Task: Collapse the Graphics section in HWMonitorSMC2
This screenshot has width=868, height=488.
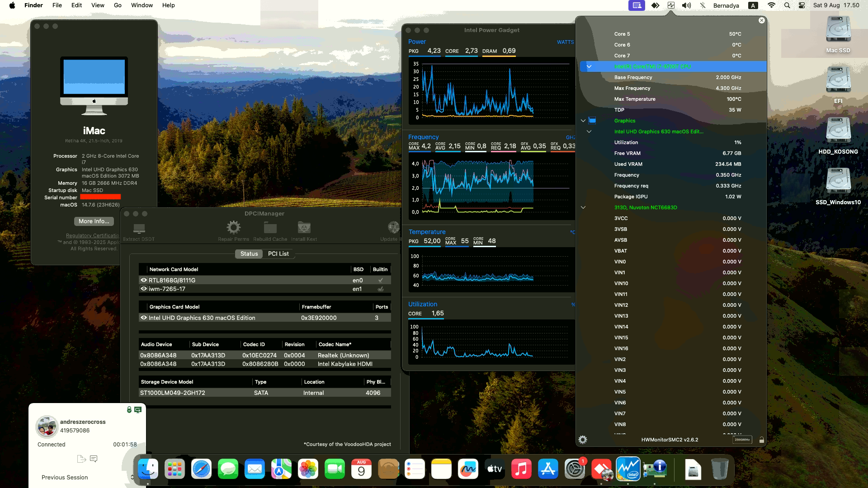Action: 583,120
